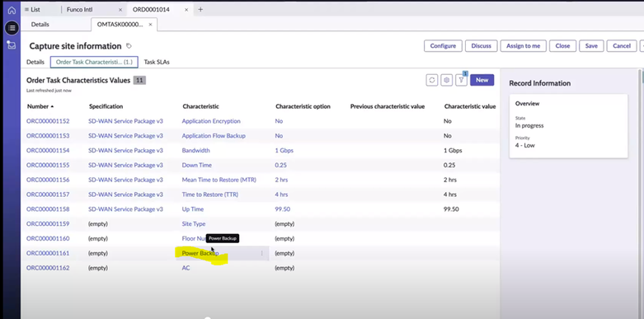Click the record count badge 11
The height and width of the screenshot is (319, 644).
click(x=139, y=81)
